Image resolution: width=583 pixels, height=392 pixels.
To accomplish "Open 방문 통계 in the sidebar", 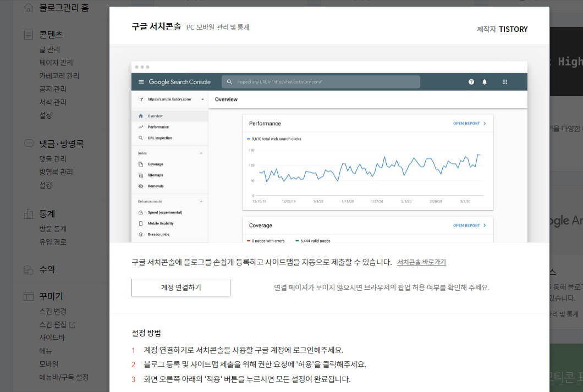I will point(53,229).
